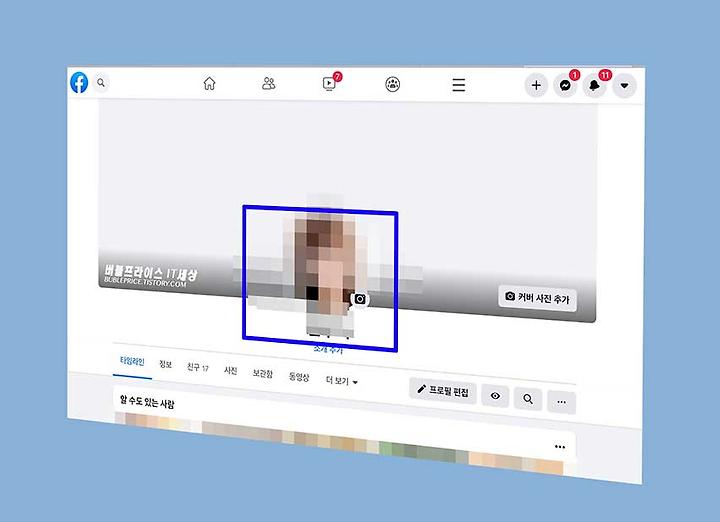Click the 알 수도 있는 사람 heading

147,402
